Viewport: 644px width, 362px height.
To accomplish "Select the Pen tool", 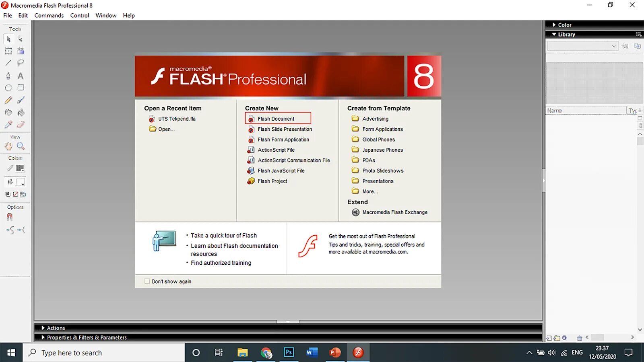I will [x=8, y=76].
